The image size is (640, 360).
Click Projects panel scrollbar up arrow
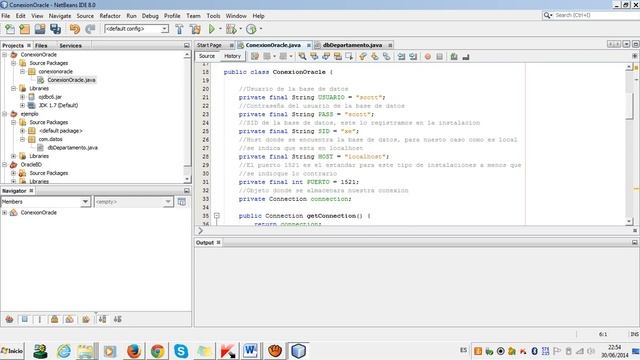pos(187,54)
